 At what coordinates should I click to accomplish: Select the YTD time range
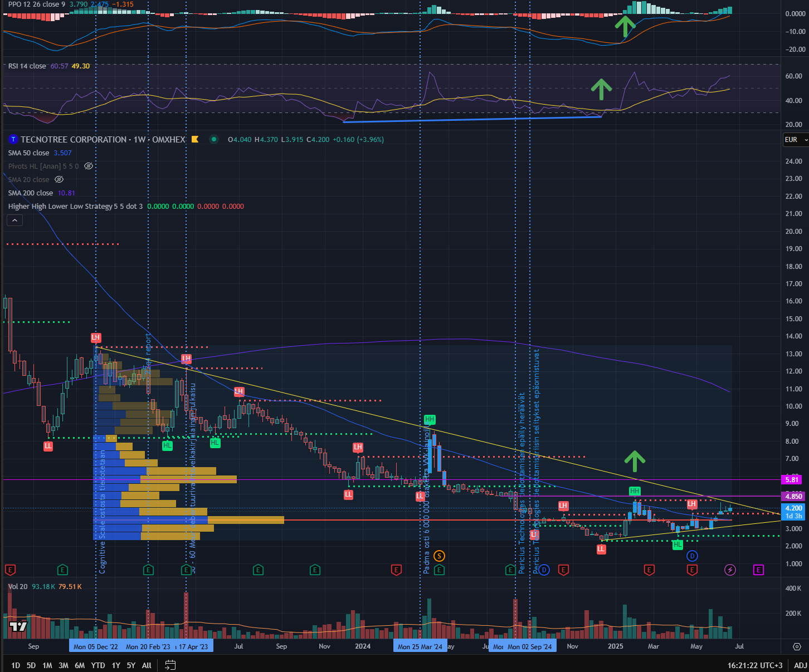pos(98,665)
